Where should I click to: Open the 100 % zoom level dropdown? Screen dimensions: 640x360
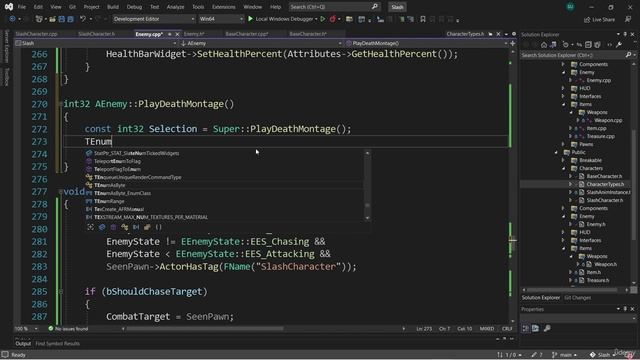click(x=26, y=329)
